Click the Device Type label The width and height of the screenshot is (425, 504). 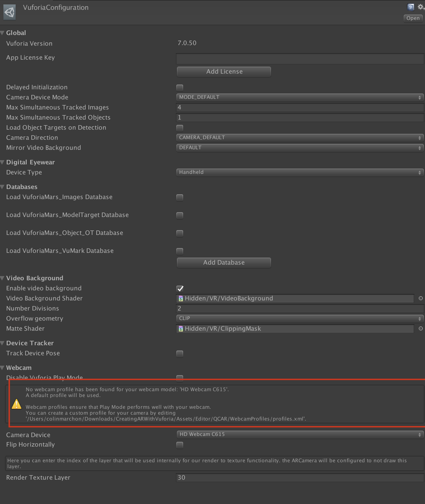(24, 172)
